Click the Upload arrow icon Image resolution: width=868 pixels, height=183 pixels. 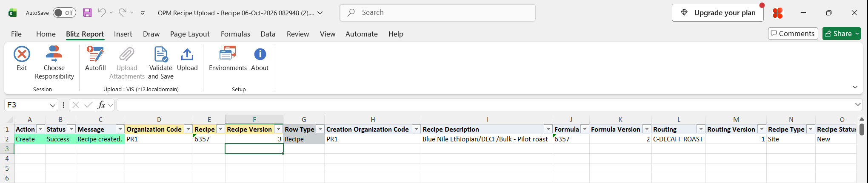tap(187, 54)
